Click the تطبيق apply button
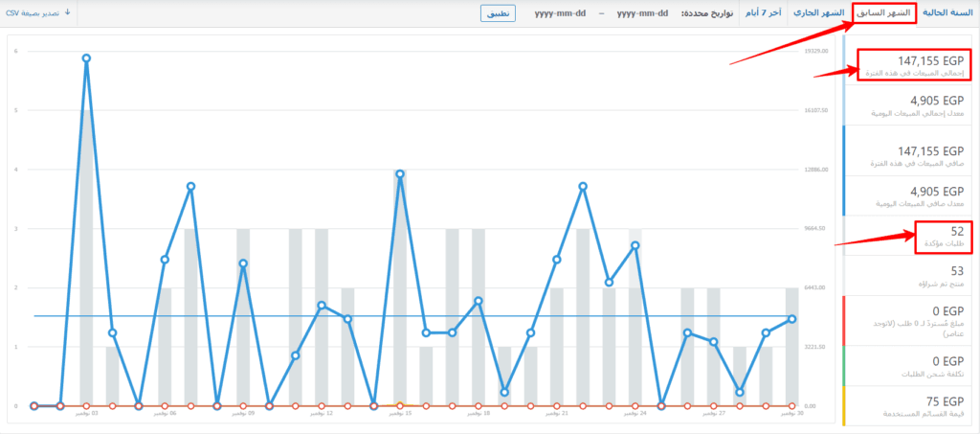Image resolution: width=980 pixels, height=434 pixels. [498, 13]
